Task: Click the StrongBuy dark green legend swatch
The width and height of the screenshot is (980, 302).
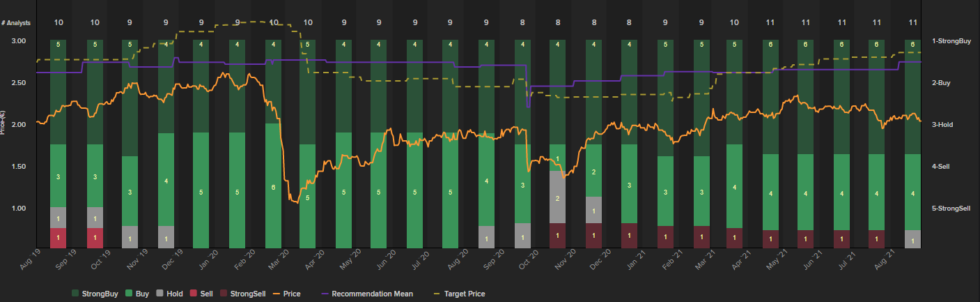Action: coord(76,294)
